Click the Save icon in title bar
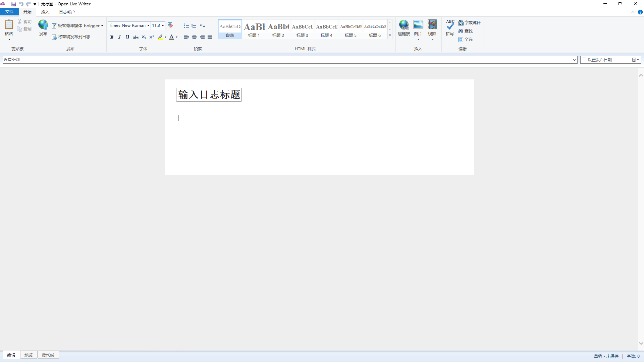644x362 pixels. tap(14, 4)
